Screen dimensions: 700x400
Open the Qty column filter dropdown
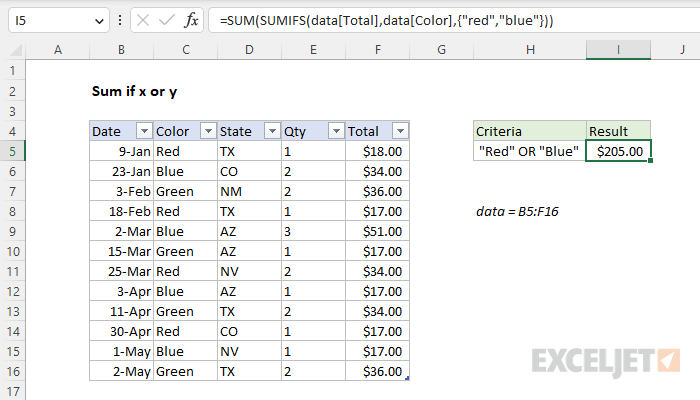click(x=336, y=131)
